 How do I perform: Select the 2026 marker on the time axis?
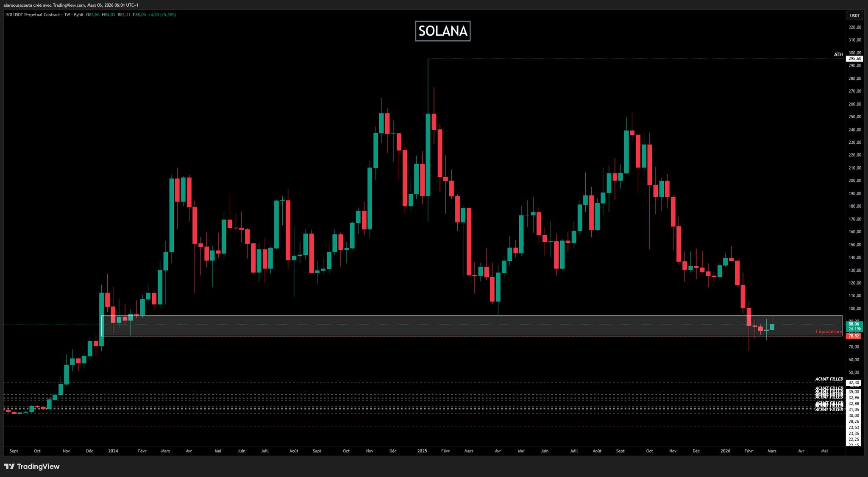[725, 451]
